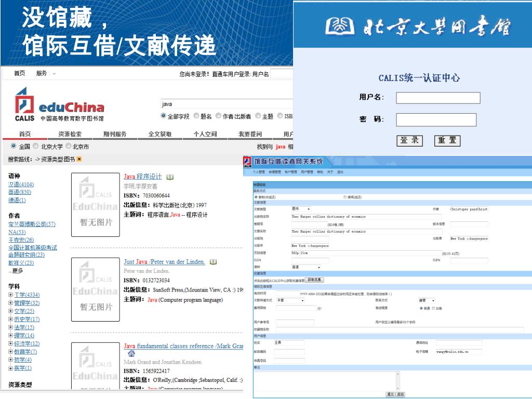Expand the 工学(4334) subject node

point(10,295)
